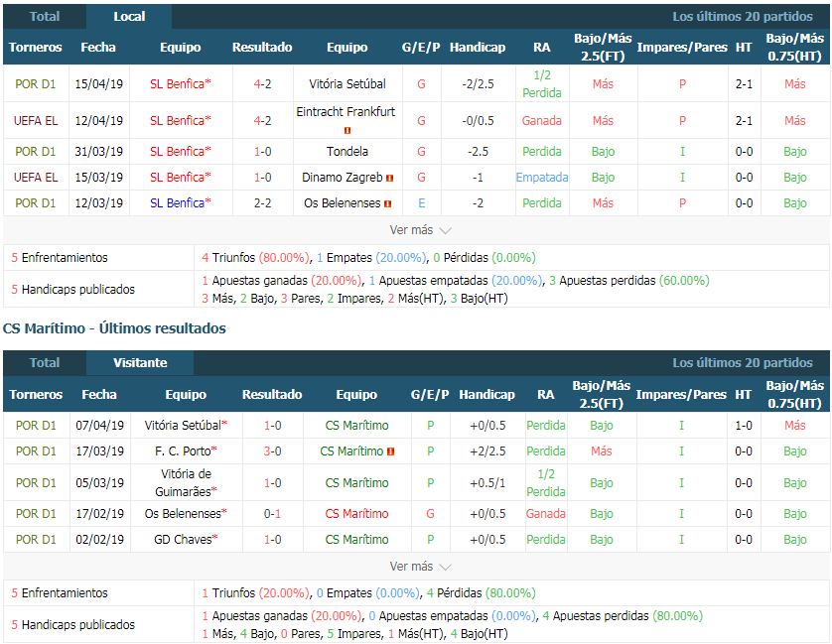Screen dimensions: 832x644
Task: Click the 'Empatada' RA value for Dinamo Zagreb
Action: click(542, 178)
